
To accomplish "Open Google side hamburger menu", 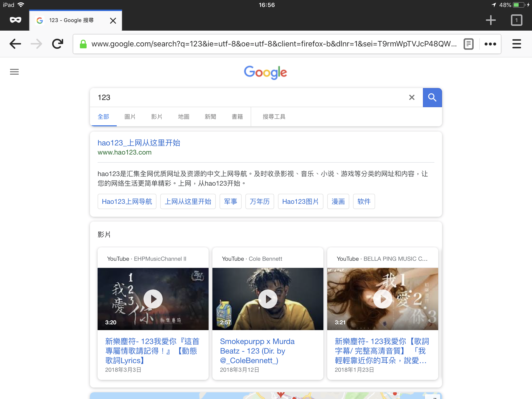I will pyautogui.click(x=14, y=72).
